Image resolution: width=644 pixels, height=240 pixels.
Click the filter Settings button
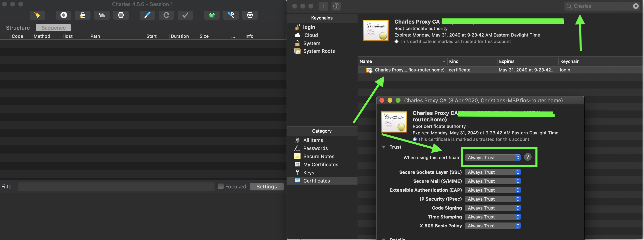(x=266, y=186)
